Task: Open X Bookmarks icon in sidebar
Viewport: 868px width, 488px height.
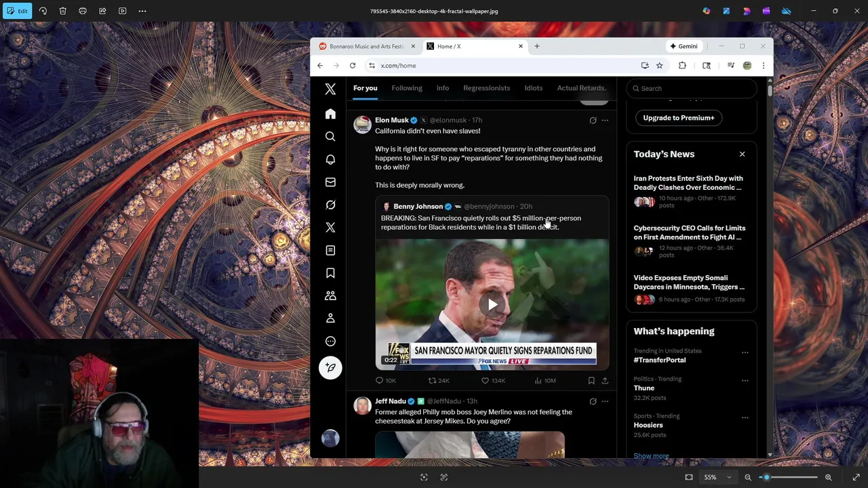Action: pos(330,272)
